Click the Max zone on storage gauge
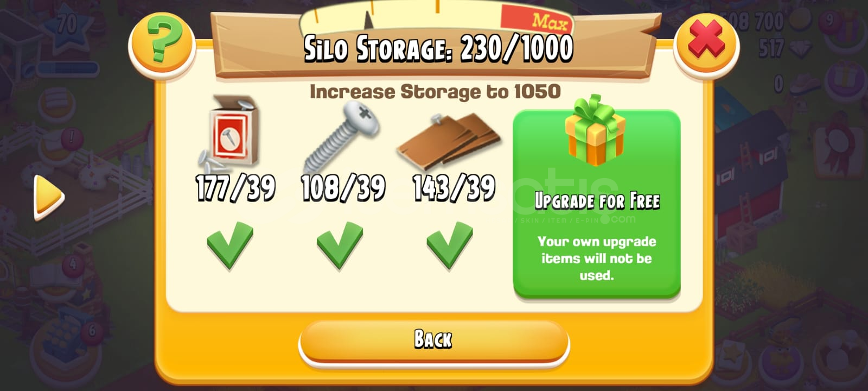This screenshot has width=868, height=391. pos(535,21)
